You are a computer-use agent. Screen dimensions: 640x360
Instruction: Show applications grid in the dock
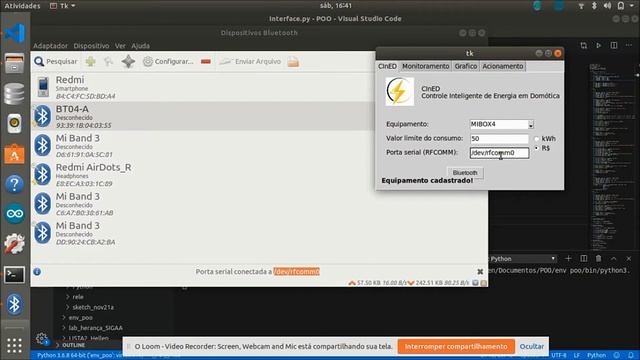[x=15, y=345]
